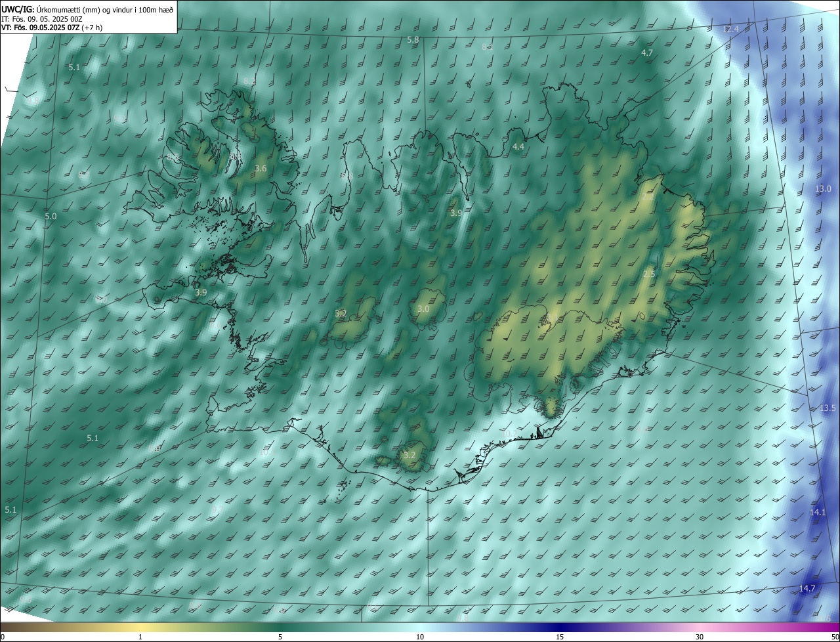This screenshot has width=840, height=642.
Task: Click the 30 tick on the color scale
Action: [700, 637]
